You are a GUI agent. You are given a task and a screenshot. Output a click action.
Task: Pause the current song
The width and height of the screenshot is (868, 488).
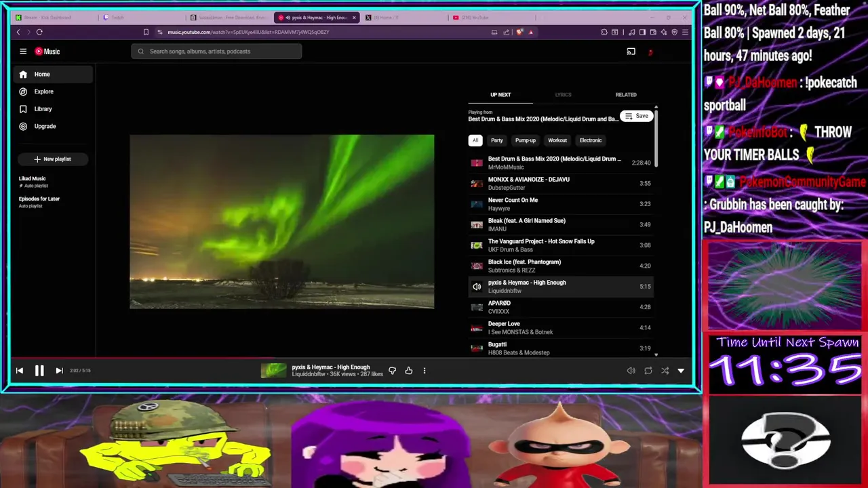pyautogui.click(x=39, y=371)
